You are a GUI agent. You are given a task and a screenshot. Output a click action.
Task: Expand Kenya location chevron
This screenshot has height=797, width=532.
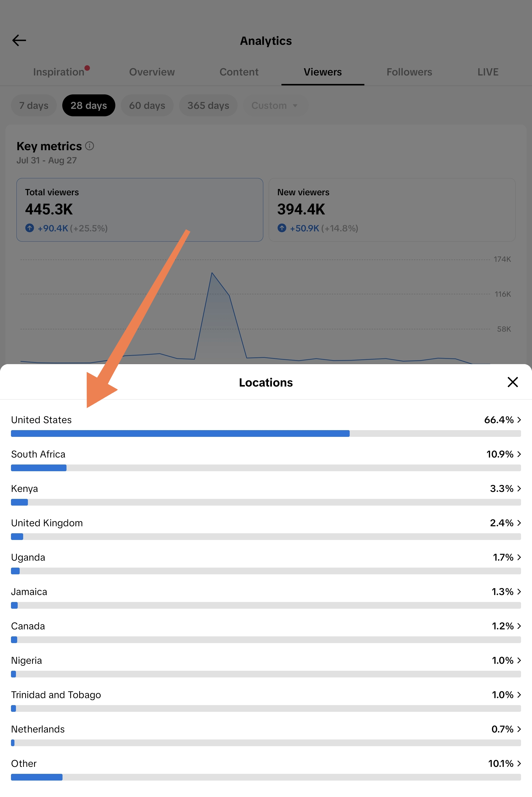[x=519, y=489]
